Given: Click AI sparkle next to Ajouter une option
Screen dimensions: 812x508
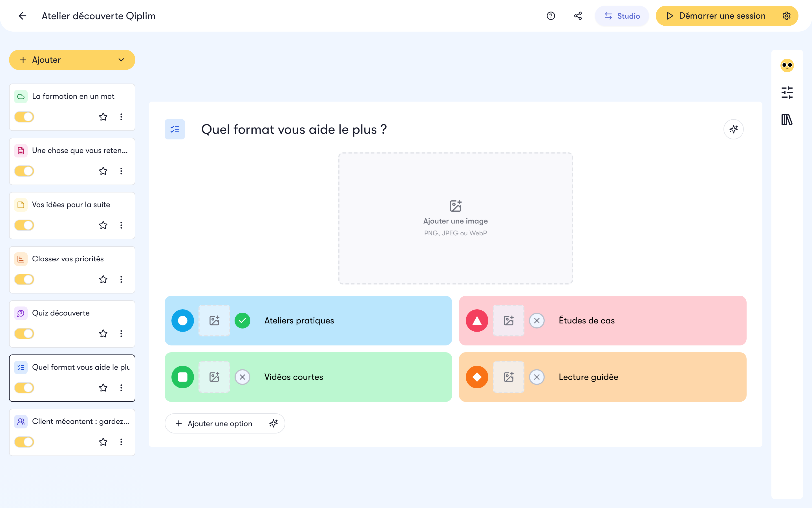Looking at the screenshot, I should (273, 423).
